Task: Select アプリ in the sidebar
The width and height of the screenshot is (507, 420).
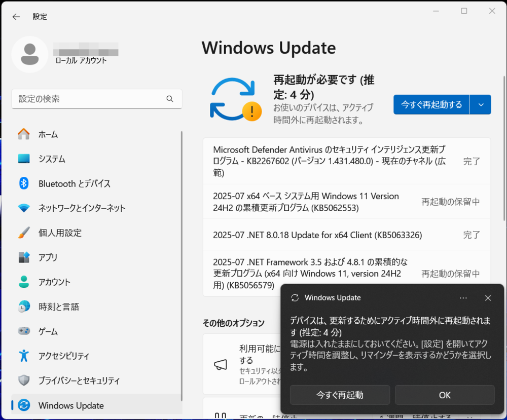Action: (96, 257)
